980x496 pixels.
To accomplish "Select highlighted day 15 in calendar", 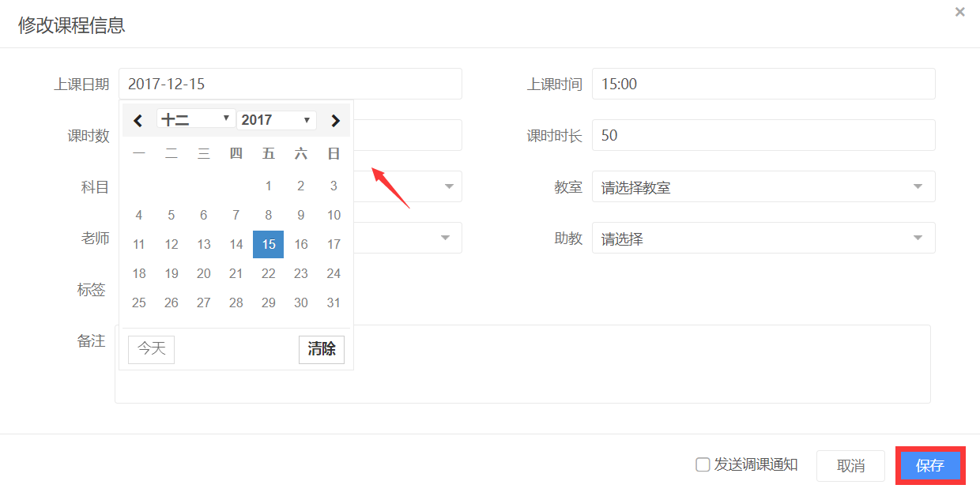I will click(269, 245).
